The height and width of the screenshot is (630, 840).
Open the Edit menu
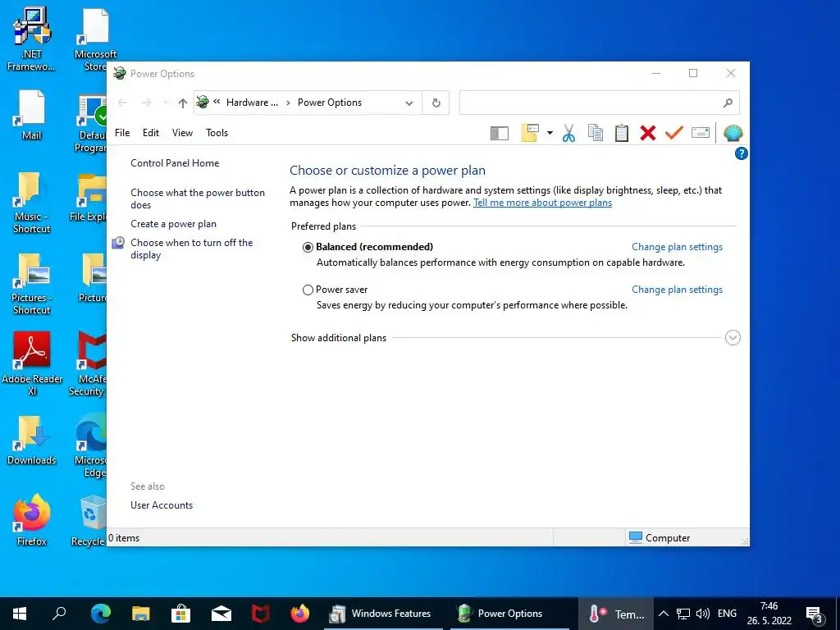pos(151,133)
